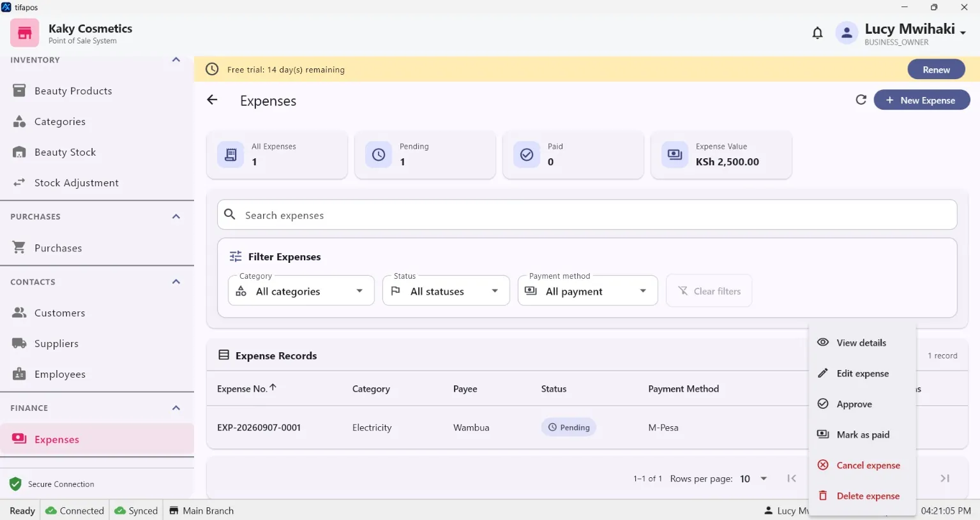Change rows per page dropdown

coord(754,479)
